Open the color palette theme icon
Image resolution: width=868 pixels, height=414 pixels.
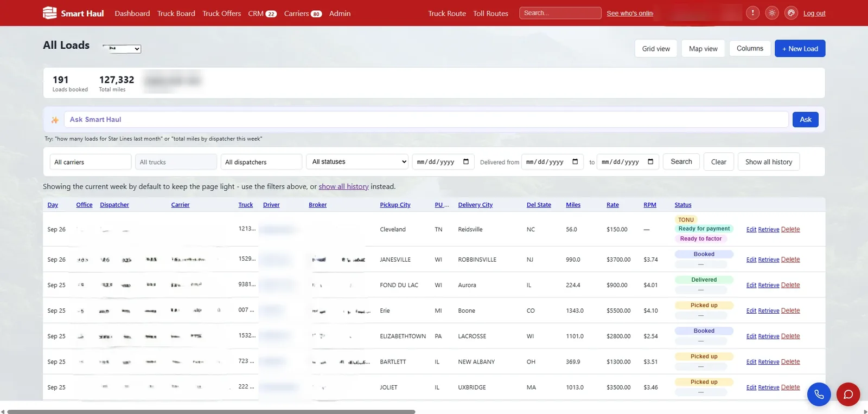pos(792,13)
